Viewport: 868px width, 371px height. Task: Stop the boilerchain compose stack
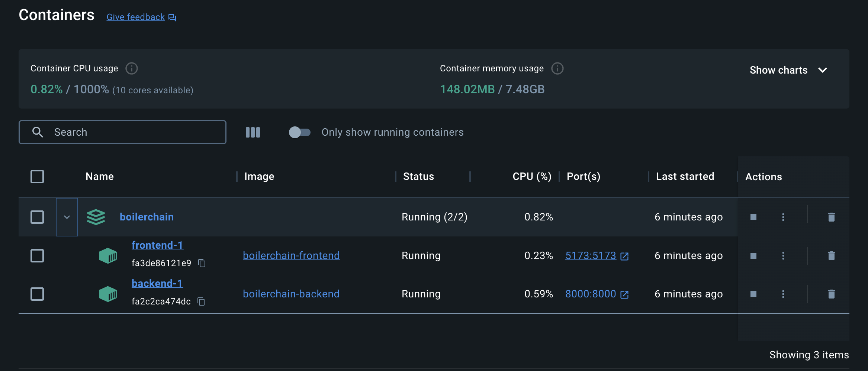pyautogui.click(x=753, y=217)
